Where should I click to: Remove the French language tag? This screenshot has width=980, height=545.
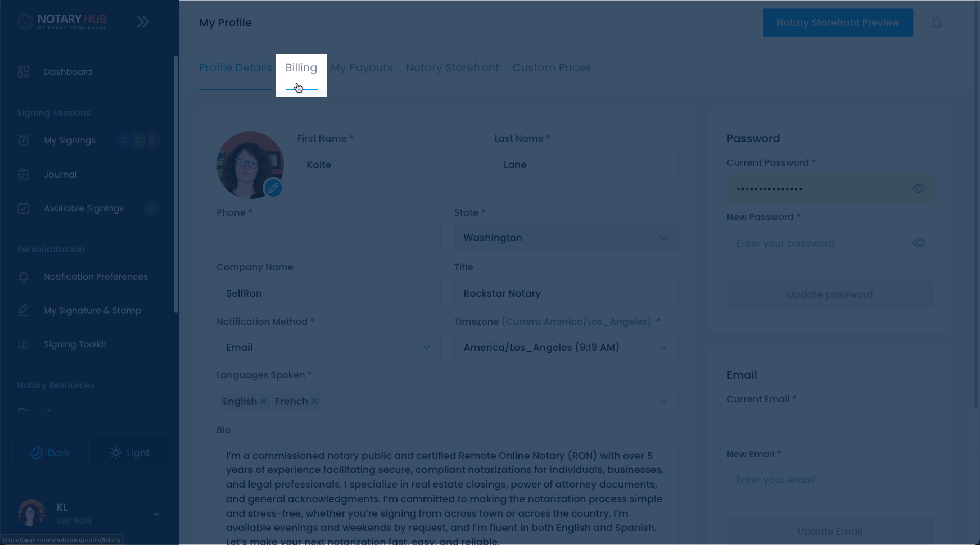pyautogui.click(x=314, y=401)
